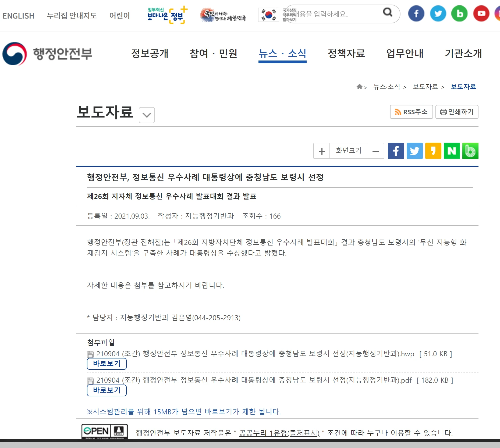Click the 제26회 subtitle text

click(x=171, y=196)
